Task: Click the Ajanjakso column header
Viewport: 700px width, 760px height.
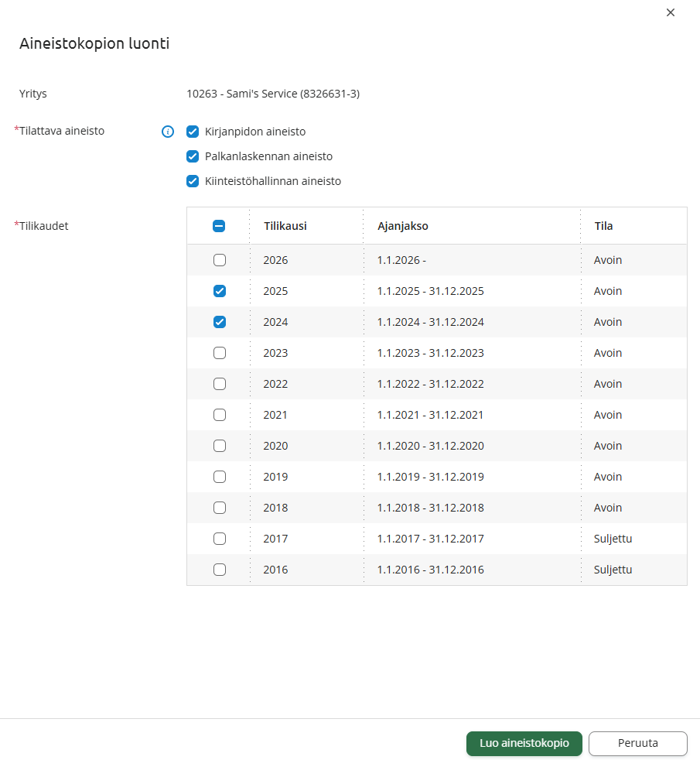Action: 403,226
